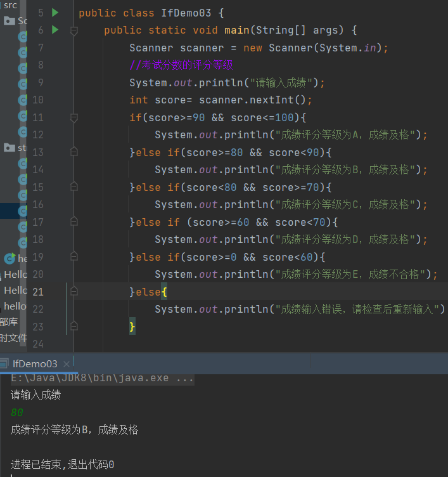This screenshot has height=477, width=448.
Task: Select line number 8 in gutter
Action: (x=41, y=65)
